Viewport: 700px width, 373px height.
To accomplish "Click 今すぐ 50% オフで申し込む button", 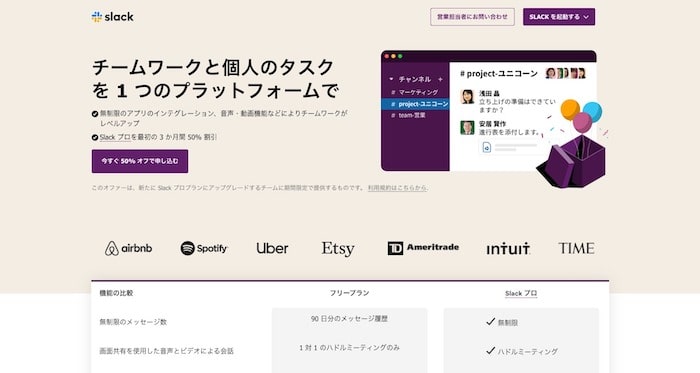I will click(x=140, y=161).
